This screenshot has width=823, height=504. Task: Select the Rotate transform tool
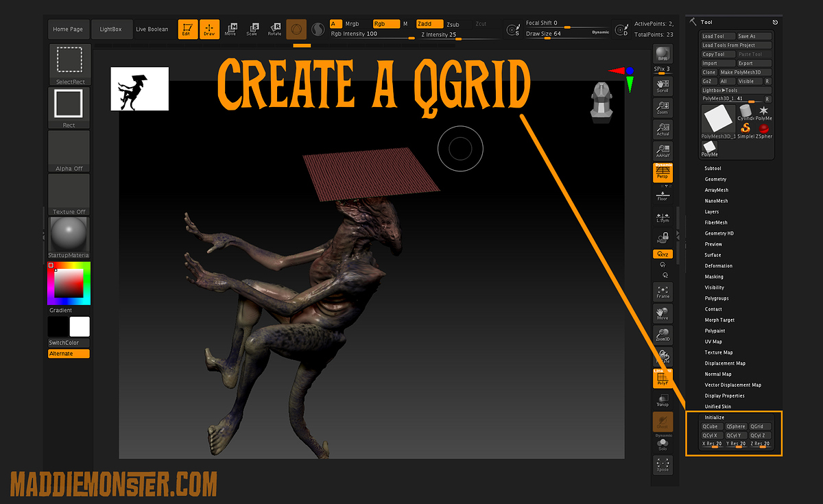pos(274,29)
